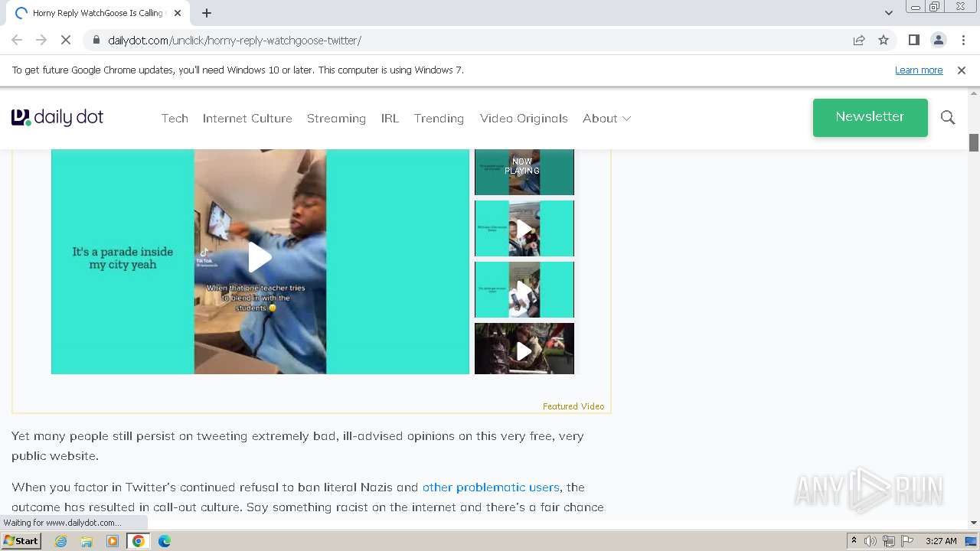Open the site search magnifier icon
980x551 pixels.
(948, 118)
